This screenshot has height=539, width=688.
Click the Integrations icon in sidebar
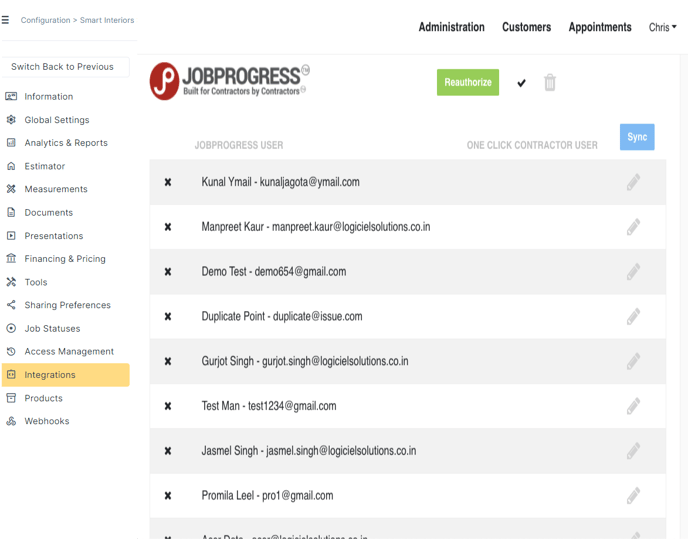pyautogui.click(x=11, y=374)
